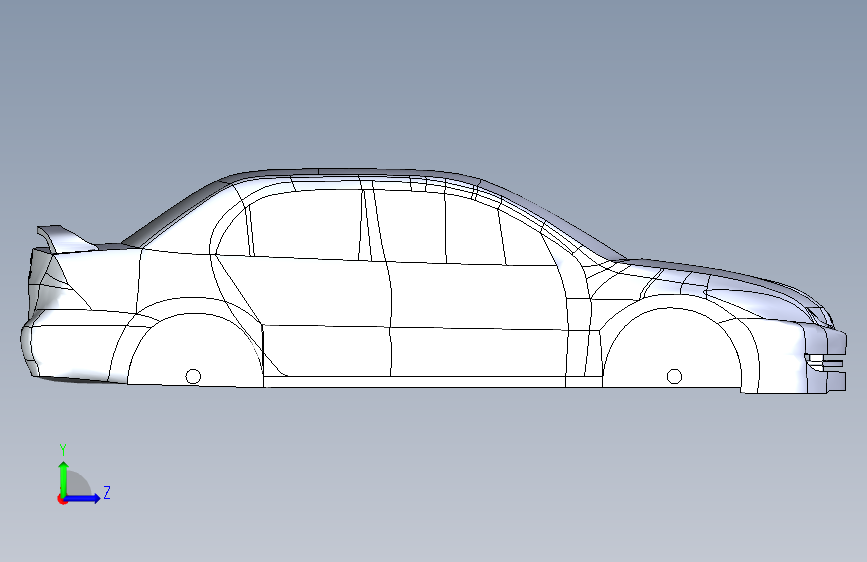This screenshot has width=867, height=562.
Task: Select the rear wheel center circle
Action: pos(193,376)
